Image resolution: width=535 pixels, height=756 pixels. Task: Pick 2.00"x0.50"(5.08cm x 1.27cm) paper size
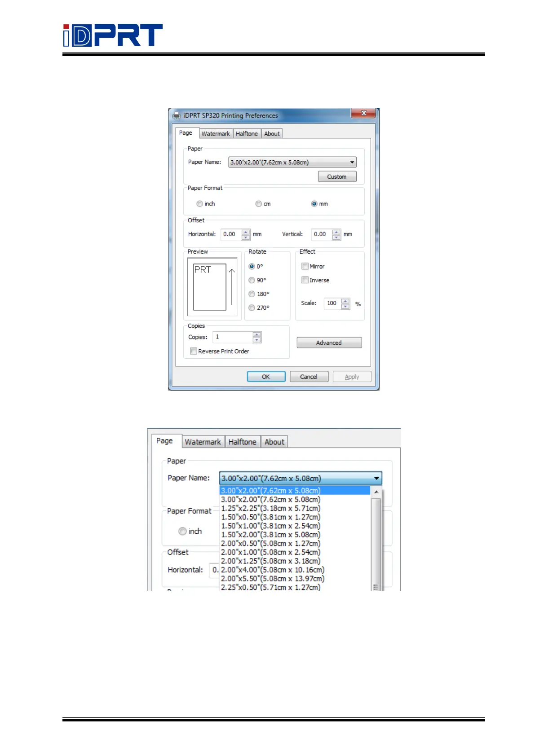click(295, 543)
